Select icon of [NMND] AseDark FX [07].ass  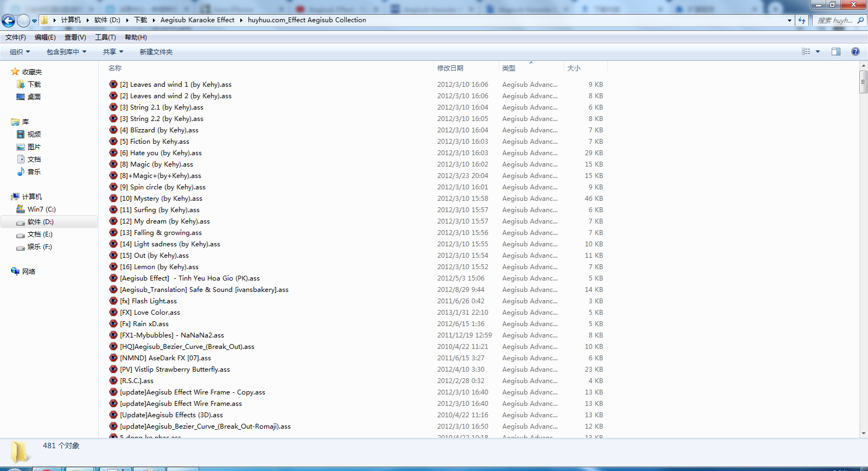(113, 358)
